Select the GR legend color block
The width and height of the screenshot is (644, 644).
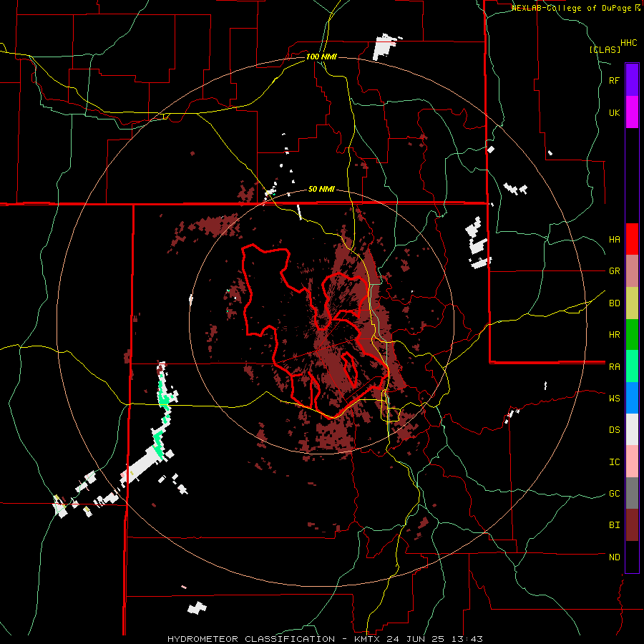click(632, 271)
